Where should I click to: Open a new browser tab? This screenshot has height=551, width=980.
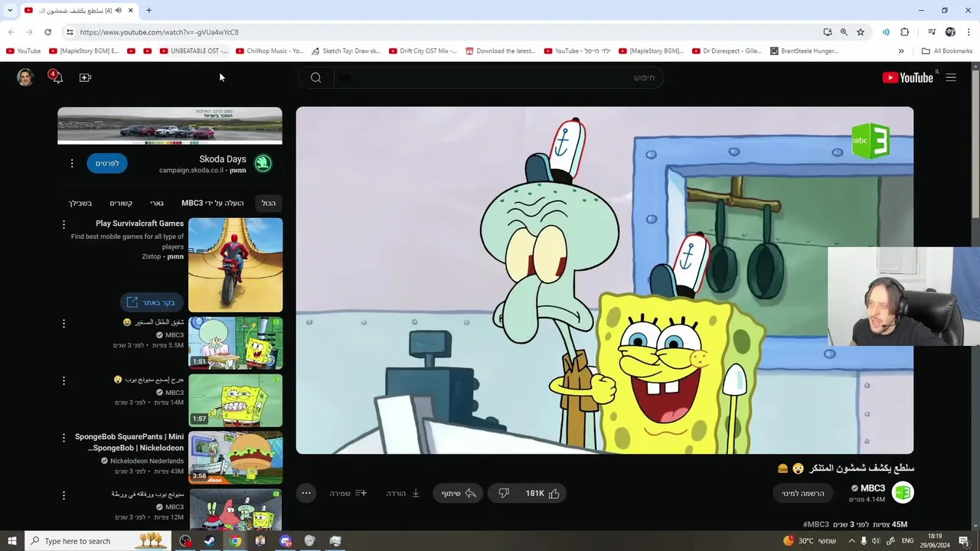[x=149, y=11]
